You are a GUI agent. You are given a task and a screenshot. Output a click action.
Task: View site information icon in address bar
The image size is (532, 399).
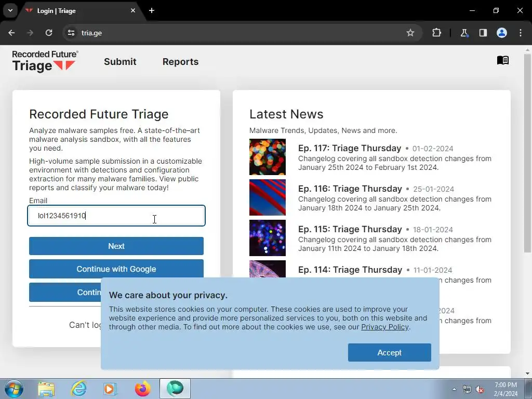[71, 33]
